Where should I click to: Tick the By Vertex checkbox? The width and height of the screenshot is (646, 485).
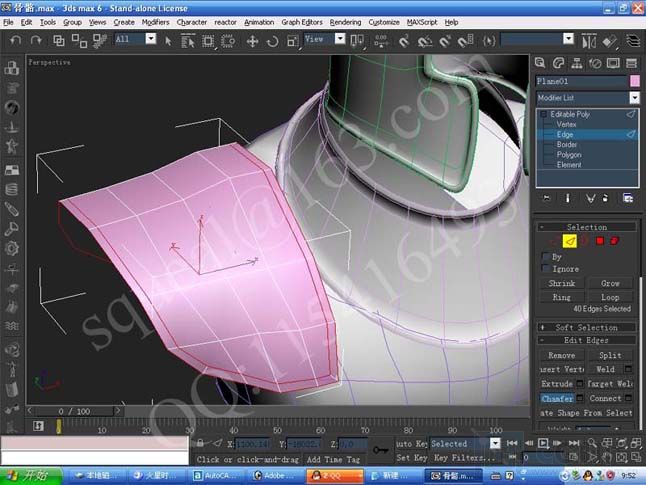pos(546,257)
